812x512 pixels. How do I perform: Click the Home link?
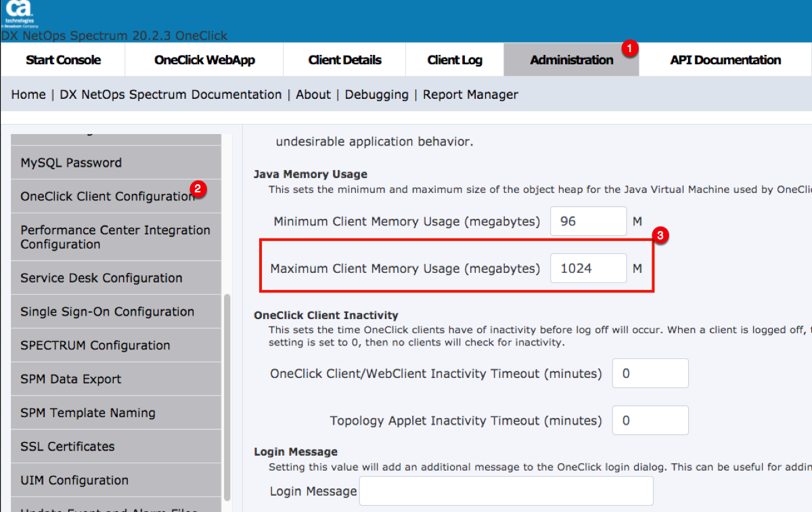coord(28,95)
